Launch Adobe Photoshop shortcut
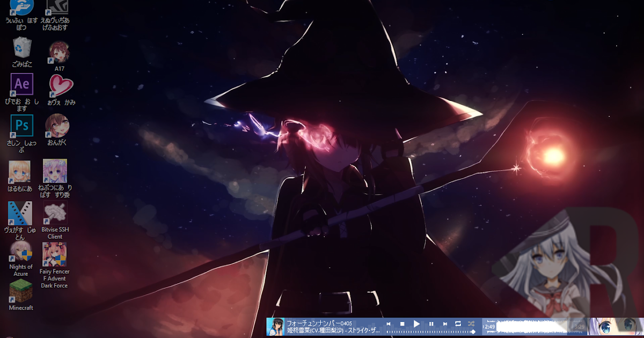The width and height of the screenshot is (644, 338). (x=22, y=126)
